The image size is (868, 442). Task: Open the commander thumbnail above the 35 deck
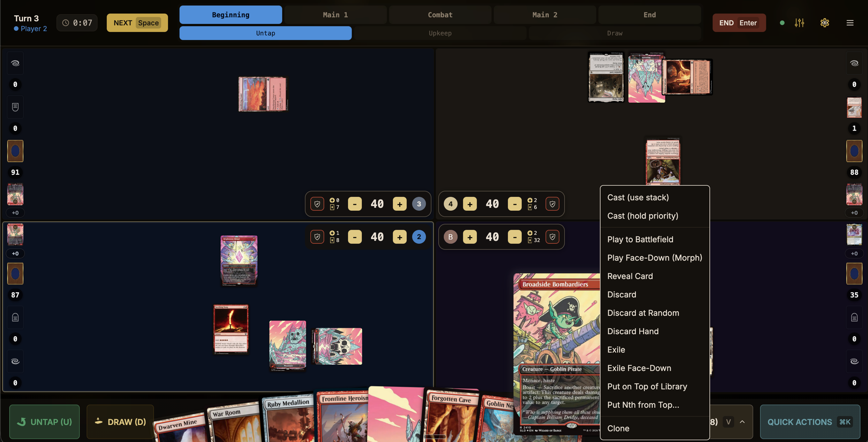(854, 235)
